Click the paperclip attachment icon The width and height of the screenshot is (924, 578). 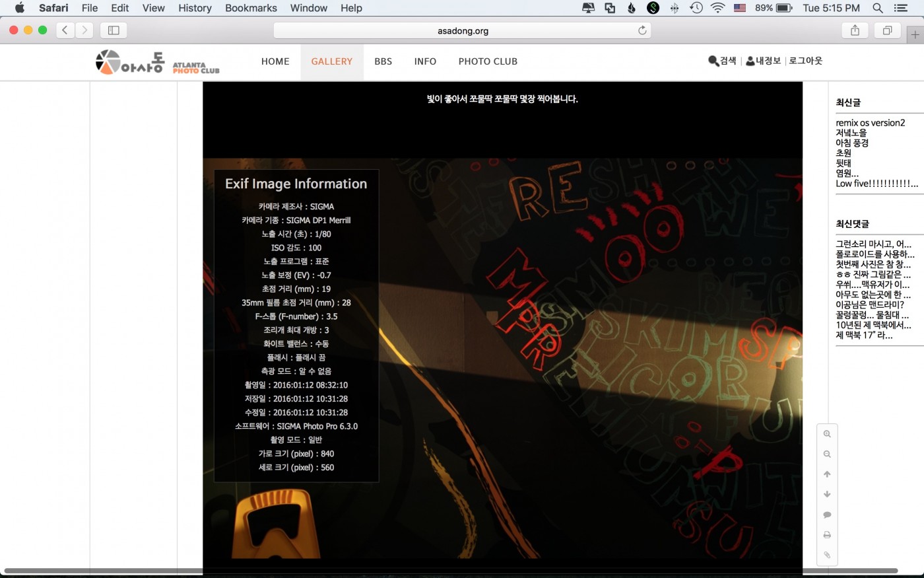(x=827, y=555)
